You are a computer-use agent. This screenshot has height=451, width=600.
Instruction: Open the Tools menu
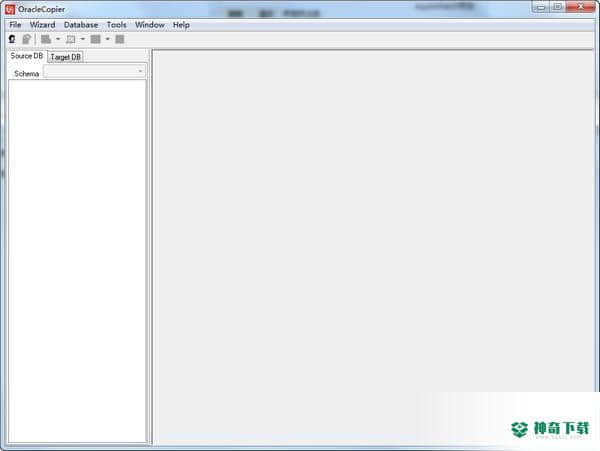click(116, 25)
